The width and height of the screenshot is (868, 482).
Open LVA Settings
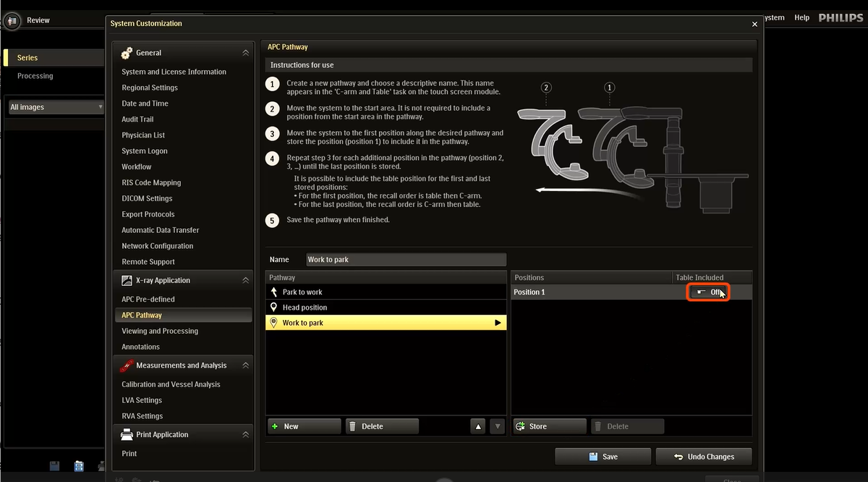(x=142, y=400)
